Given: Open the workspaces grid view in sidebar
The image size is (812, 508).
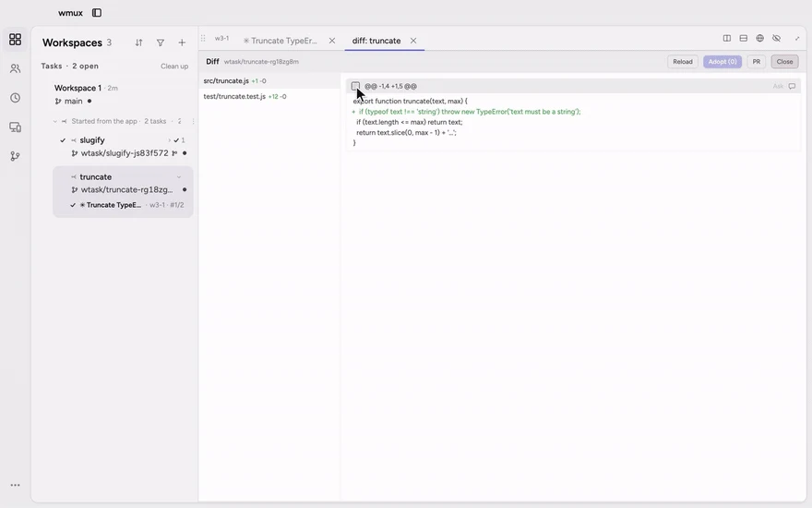Looking at the screenshot, I should [15, 40].
